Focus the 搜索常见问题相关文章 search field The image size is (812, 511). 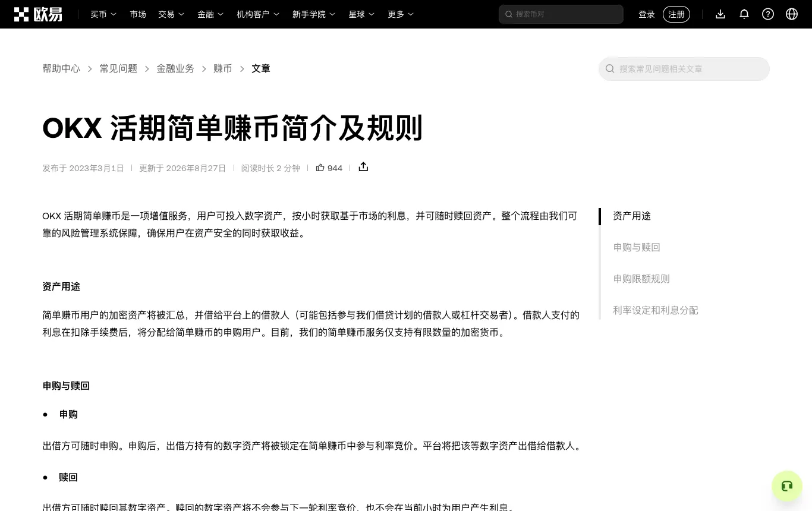pyautogui.click(x=684, y=69)
